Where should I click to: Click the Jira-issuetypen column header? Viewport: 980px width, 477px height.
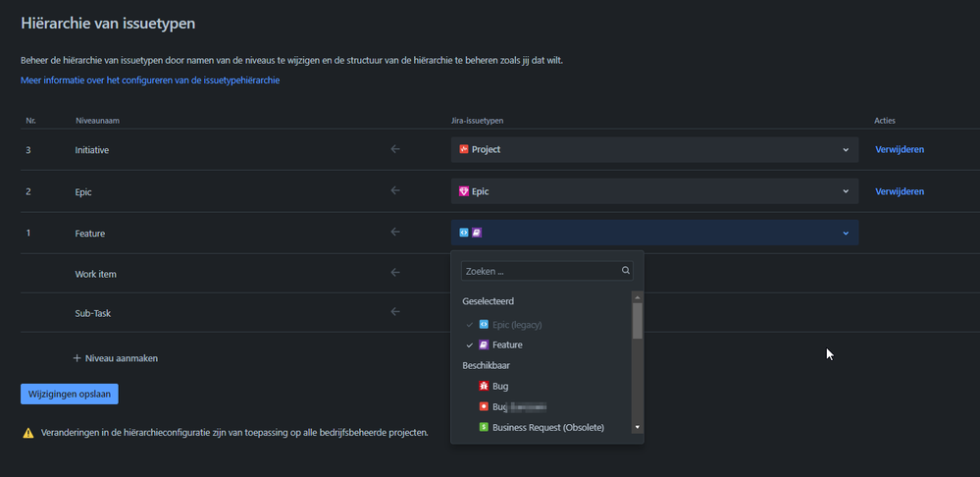tap(478, 120)
